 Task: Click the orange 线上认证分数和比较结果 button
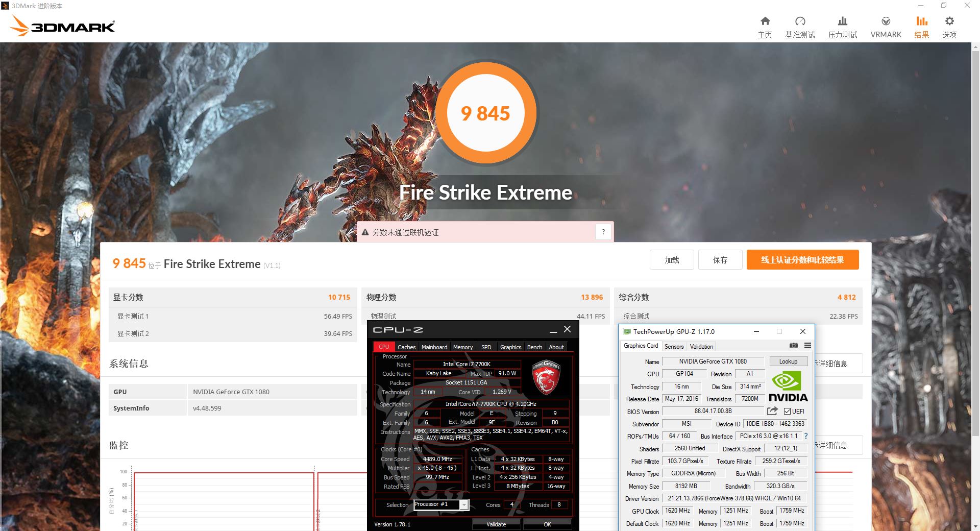pyautogui.click(x=802, y=259)
